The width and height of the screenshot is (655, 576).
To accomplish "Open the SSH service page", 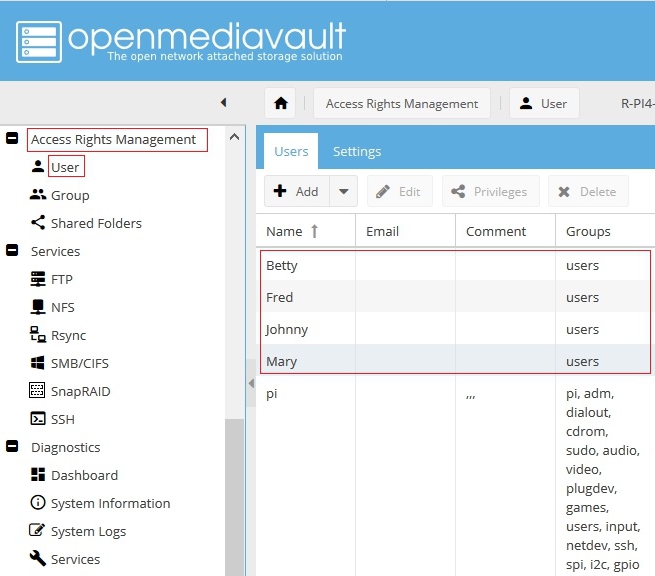I will (62, 420).
